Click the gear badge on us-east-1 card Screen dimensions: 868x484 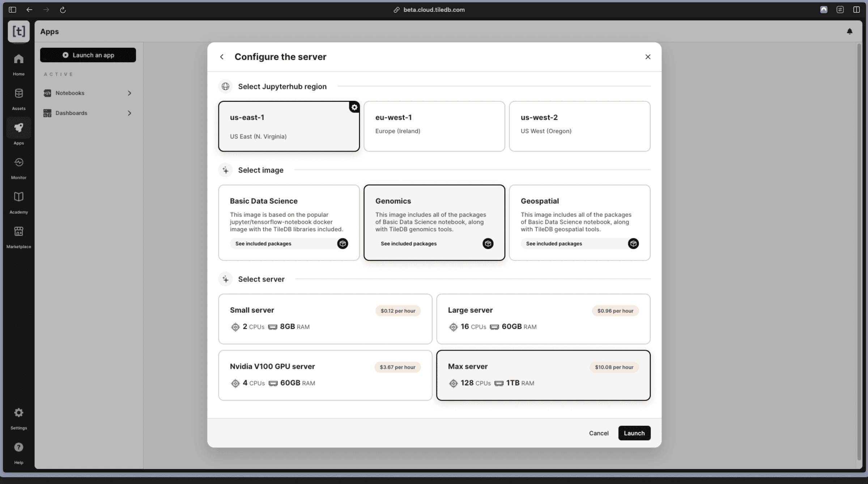coord(354,107)
